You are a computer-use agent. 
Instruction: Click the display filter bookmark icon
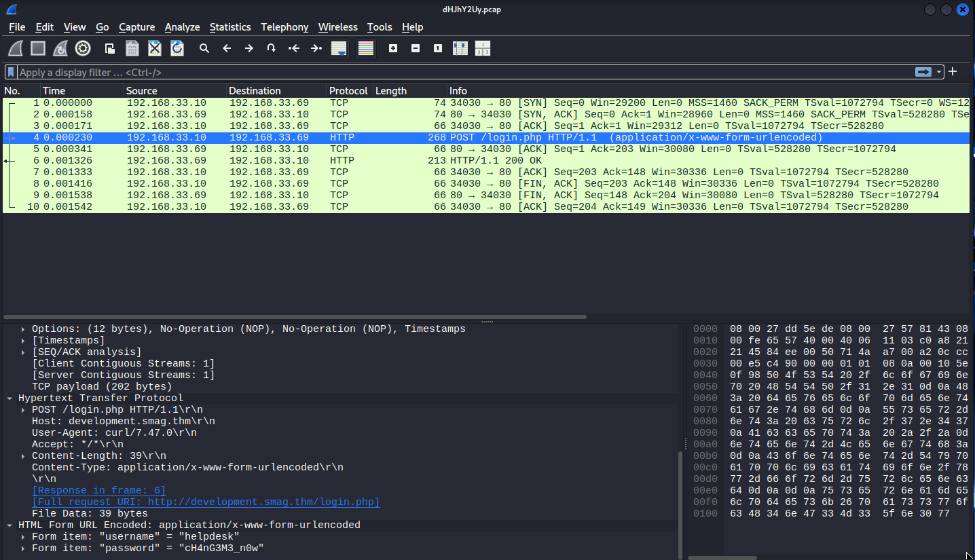[x=11, y=72]
